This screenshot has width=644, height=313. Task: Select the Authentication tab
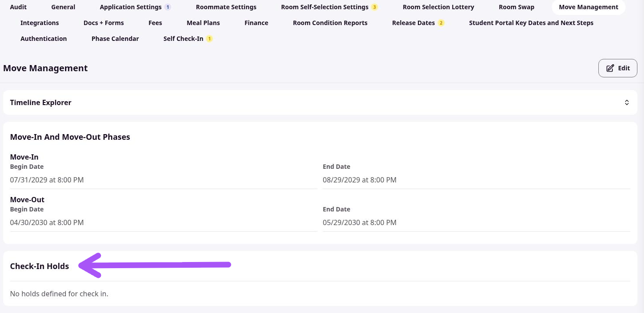click(44, 39)
